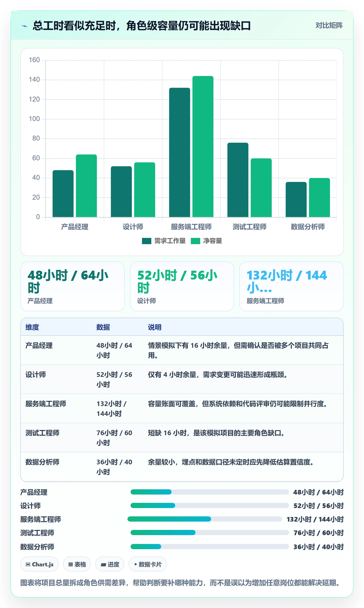Select the 表格 tag

point(77,564)
